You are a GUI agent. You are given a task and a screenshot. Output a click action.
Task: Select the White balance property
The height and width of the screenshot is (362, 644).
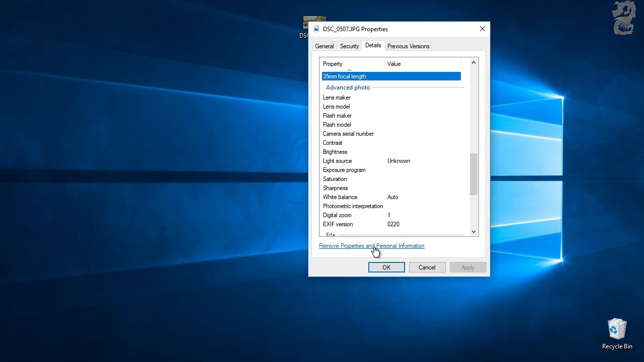pyautogui.click(x=340, y=197)
